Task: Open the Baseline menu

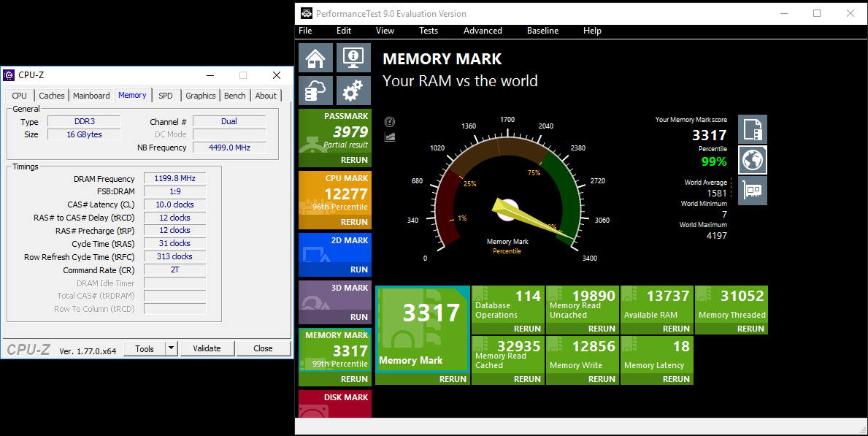Action: pos(542,31)
